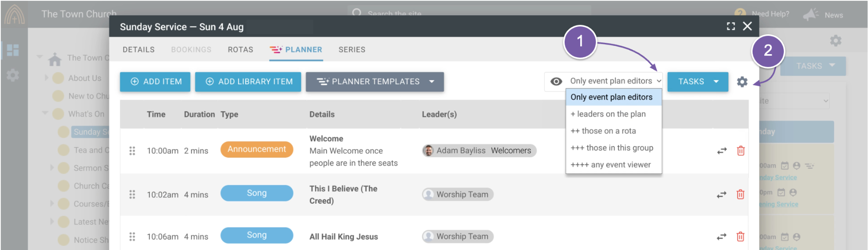This screenshot has height=250, width=868.
Task: Click the eye visibility icon
Action: click(x=556, y=81)
